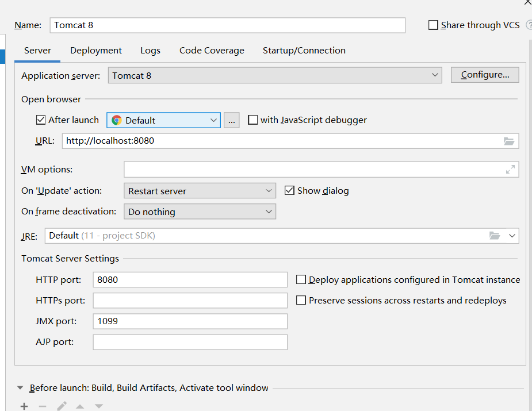The height and width of the screenshot is (411, 532).
Task: Click the JRE Default (11 - project SDK) field
Action: click(282, 236)
